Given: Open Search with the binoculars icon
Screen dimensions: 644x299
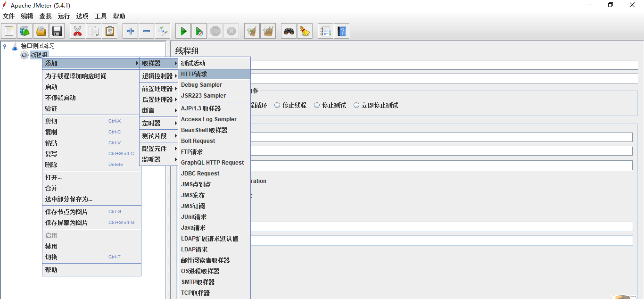Looking at the screenshot, I should click(x=289, y=31).
